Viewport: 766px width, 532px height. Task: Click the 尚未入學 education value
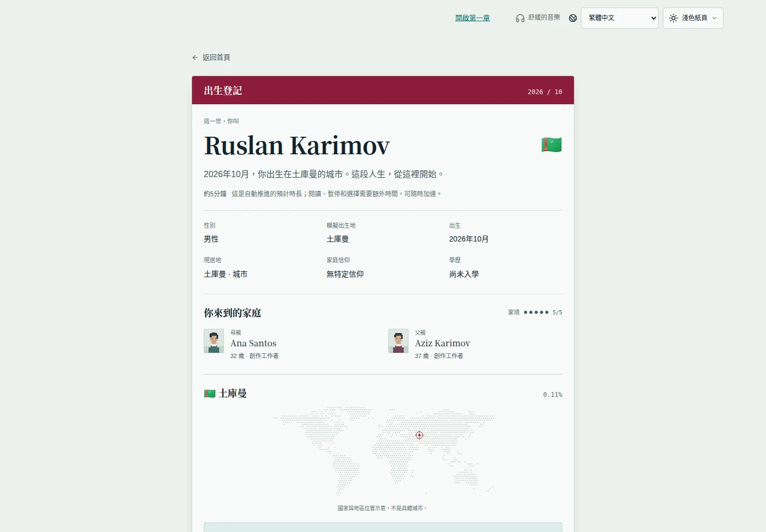tap(464, 274)
